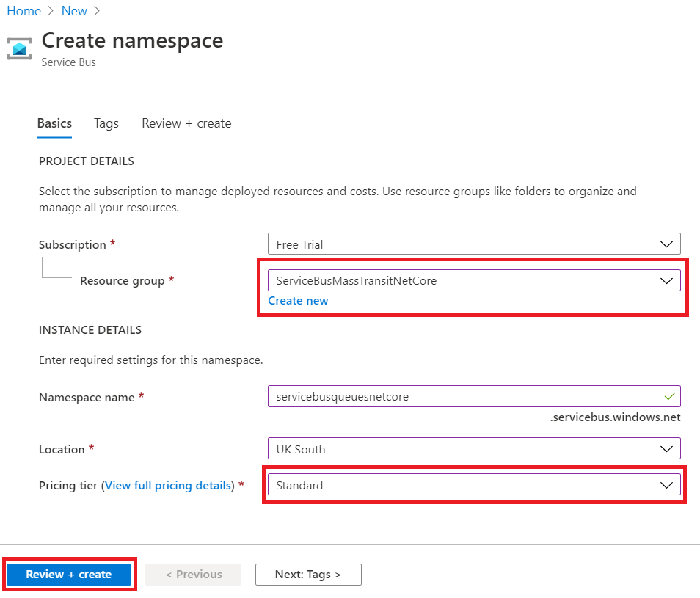Click the chevron arrow in Location field
Screen dimensions: 700x598
666,449
